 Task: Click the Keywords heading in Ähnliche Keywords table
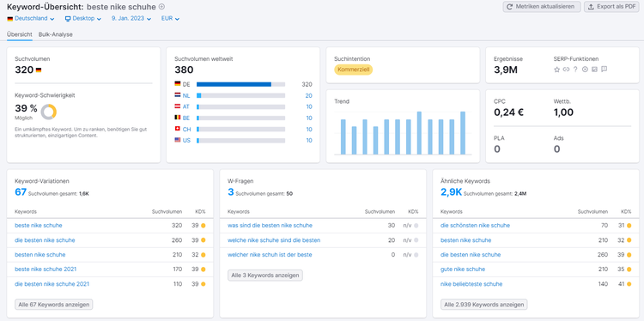pos(452,212)
